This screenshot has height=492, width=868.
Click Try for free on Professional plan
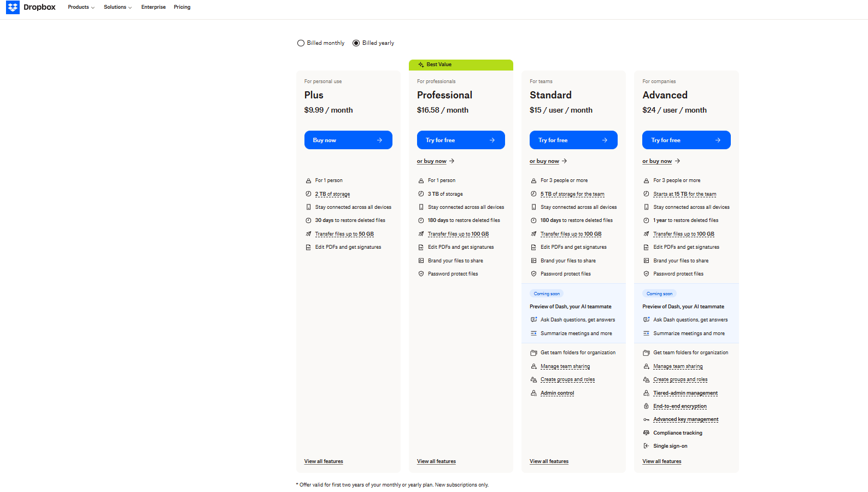tap(461, 140)
